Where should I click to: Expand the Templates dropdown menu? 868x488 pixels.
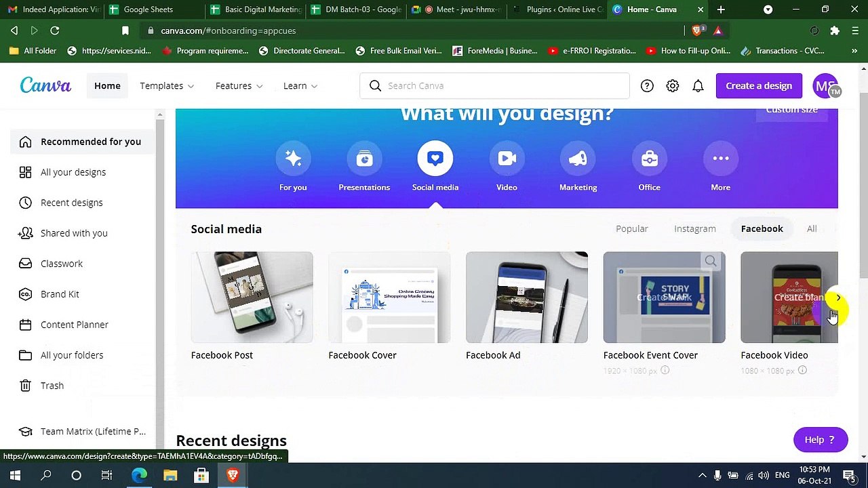point(167,86)
